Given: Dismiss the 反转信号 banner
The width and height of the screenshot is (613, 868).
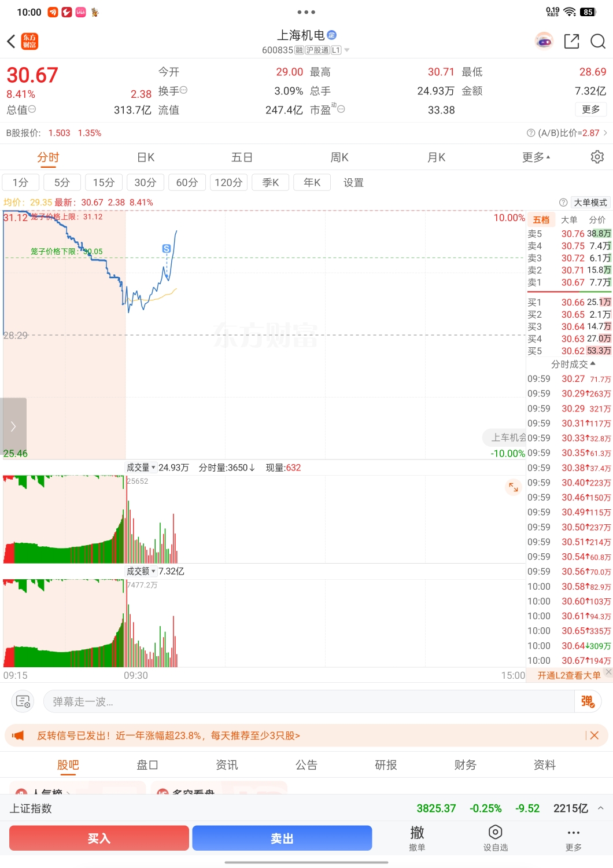Looking at the screenshot, I should [594, 735].
